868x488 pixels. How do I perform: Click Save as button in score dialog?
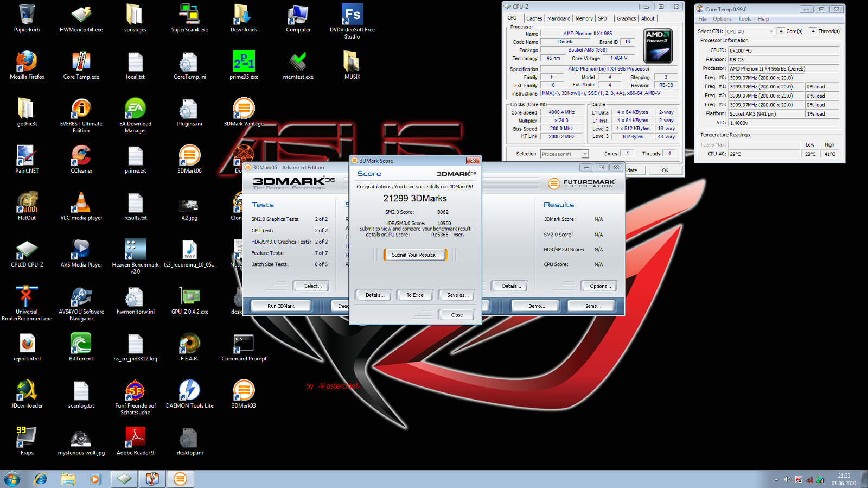coord(457,295)
